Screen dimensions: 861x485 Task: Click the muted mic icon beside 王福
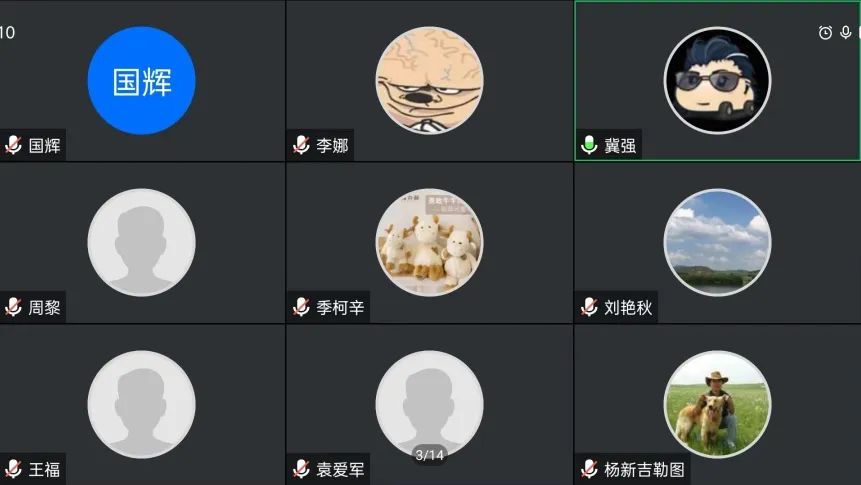point(13,469)
